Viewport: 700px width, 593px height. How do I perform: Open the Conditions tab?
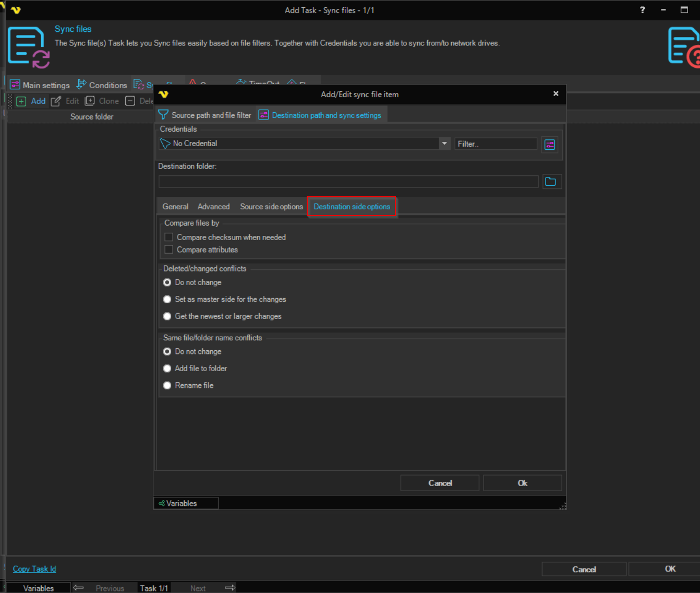coord(102,85)
